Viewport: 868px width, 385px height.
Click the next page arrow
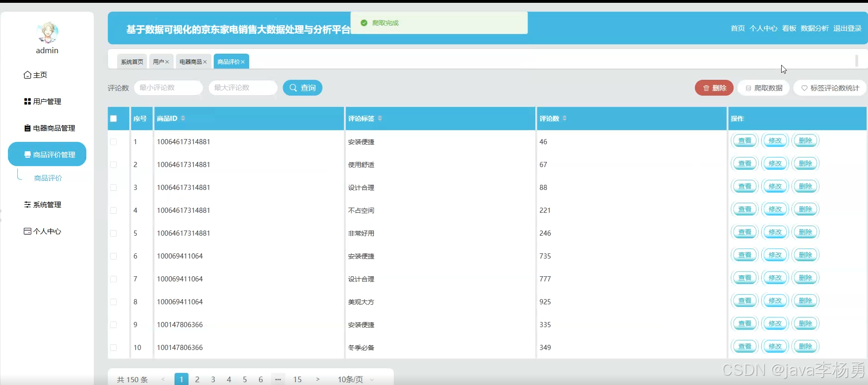click(x=318, y=379)
